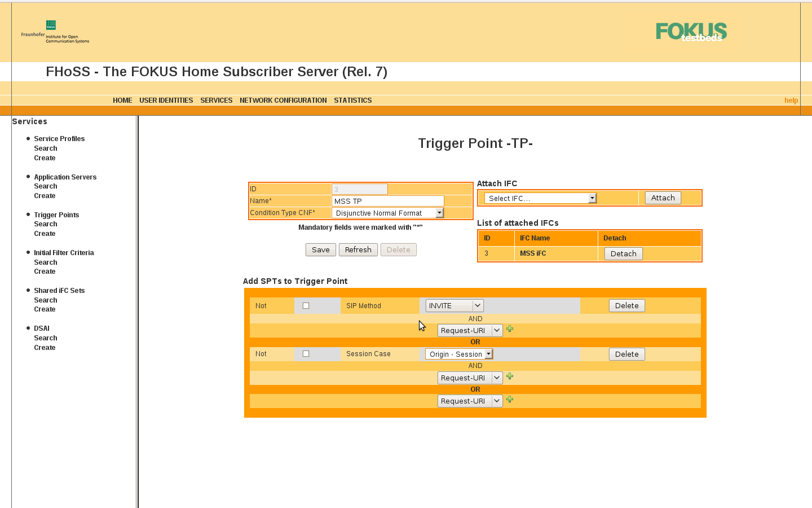Open the NETWORK CONFIGURATION menu
Viewport: 812px width, 508px height.
pos(283,100)
